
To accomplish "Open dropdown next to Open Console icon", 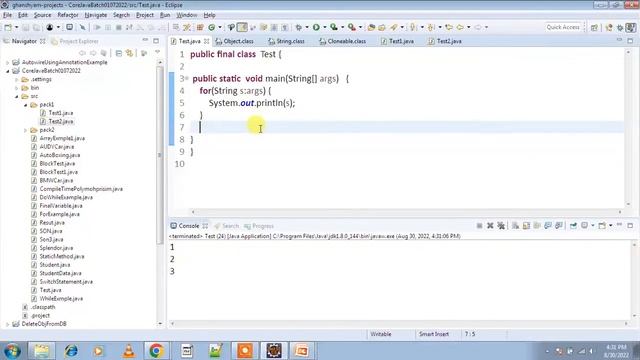I will 610,226.
